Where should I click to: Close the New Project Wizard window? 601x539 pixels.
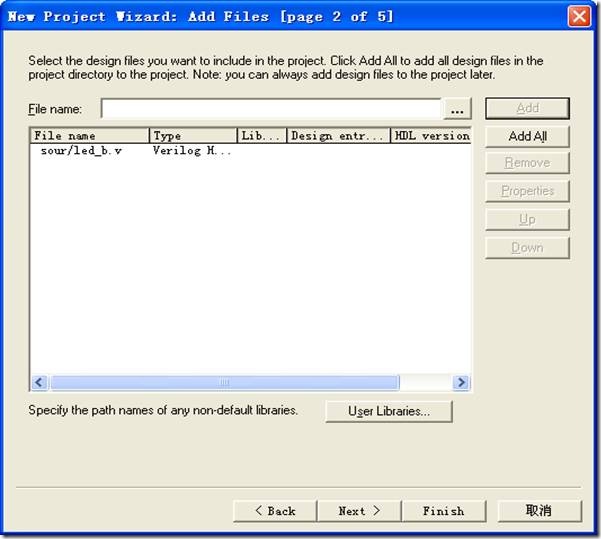click(x=578, y=17)
